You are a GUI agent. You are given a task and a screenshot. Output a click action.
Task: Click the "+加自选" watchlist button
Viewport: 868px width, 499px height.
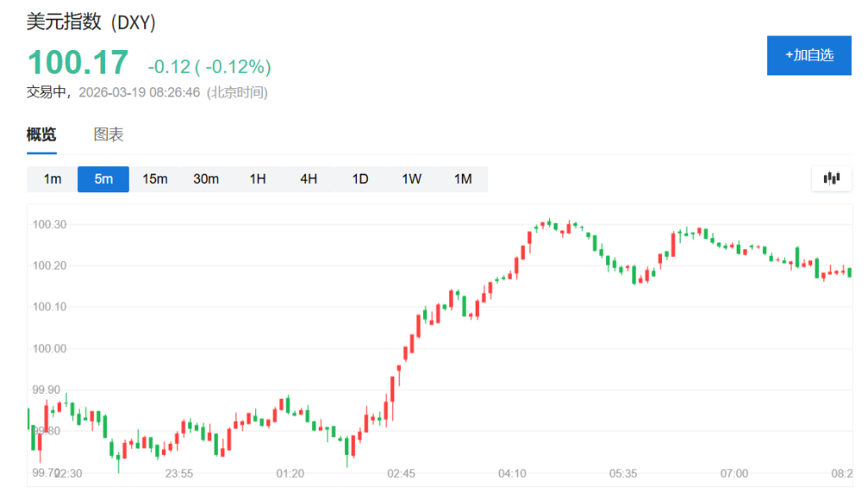pos(809,55)
